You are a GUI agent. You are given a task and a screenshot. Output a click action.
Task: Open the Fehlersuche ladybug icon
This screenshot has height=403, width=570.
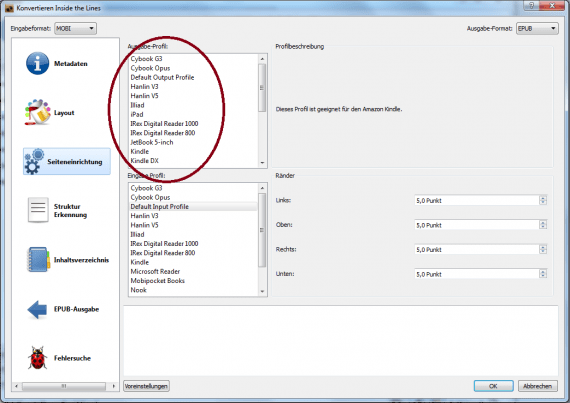click(37, 358)
